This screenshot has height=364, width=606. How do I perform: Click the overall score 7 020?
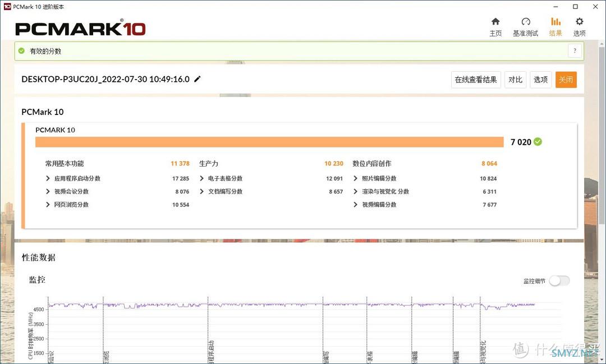click(x=521, y=142)
